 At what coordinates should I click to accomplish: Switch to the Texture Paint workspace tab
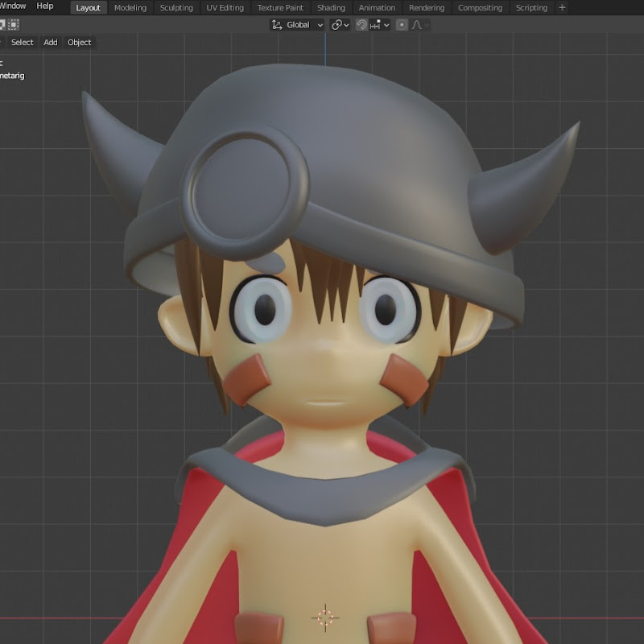280,8
